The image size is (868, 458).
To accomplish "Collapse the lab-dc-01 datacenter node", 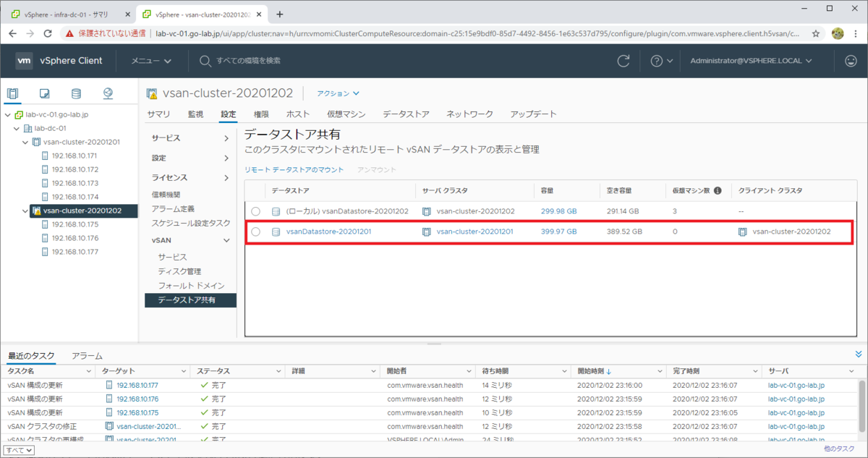I will (x=16, y=128).
